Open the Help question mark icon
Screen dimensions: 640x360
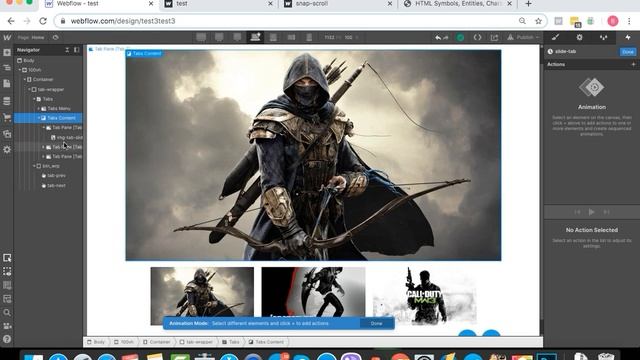[7, 339]
